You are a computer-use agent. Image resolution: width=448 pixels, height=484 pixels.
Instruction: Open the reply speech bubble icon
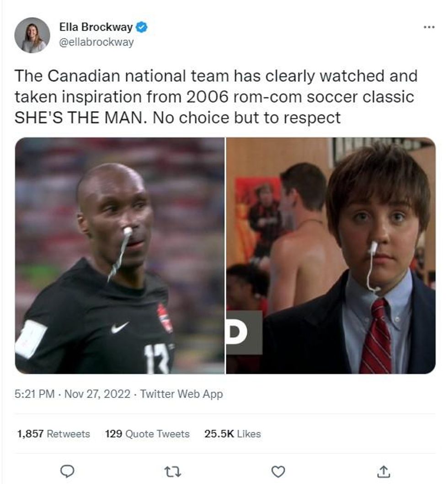pos(67,471)
